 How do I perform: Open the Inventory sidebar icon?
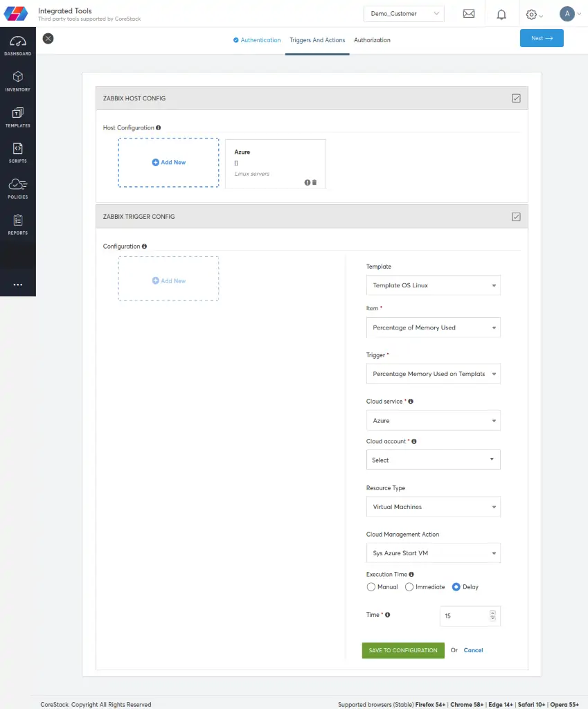tap(17, 82)
